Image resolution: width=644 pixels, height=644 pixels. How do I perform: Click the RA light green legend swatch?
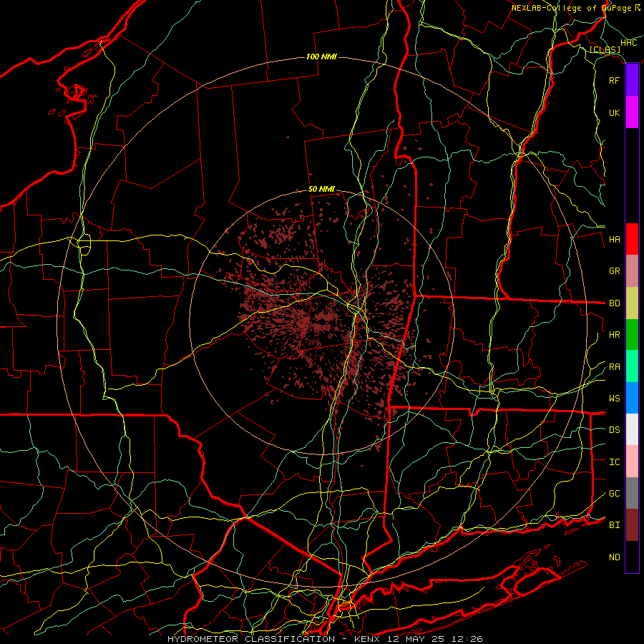click(x=632, y=366)
